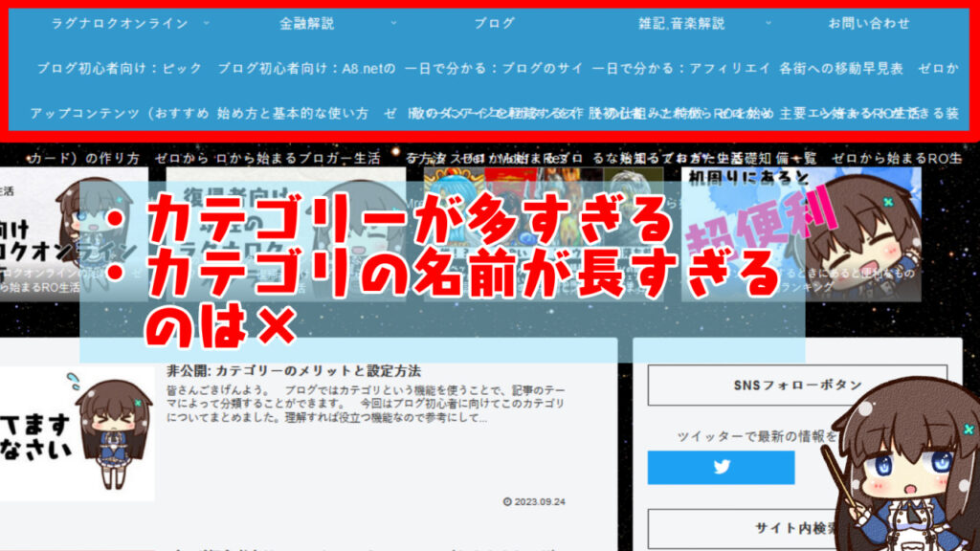This screenshot has height=551, width=980.
Task: Open the article カテゴリーのメリットと設定方法
Action: tap(294, 371)
